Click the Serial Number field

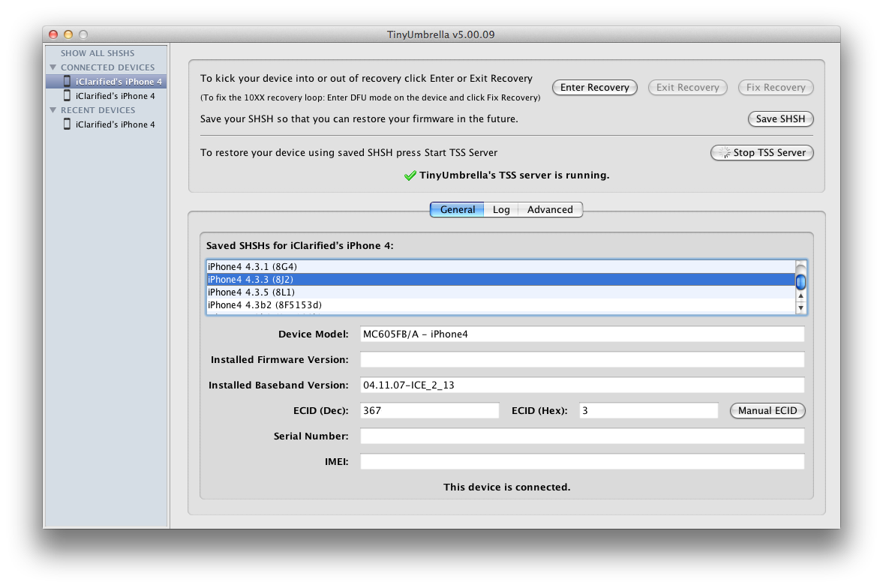point(581,436)
